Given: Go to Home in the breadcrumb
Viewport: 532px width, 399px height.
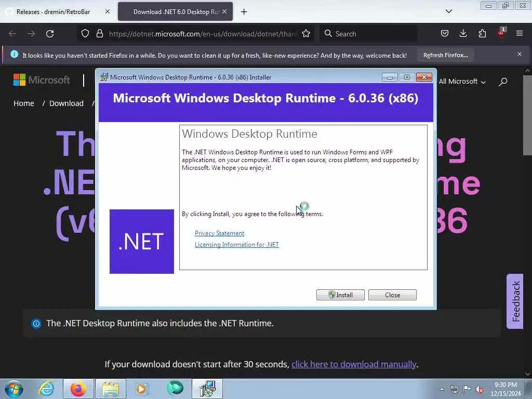Looking at the screenshot, I should (x=24, y=103).
